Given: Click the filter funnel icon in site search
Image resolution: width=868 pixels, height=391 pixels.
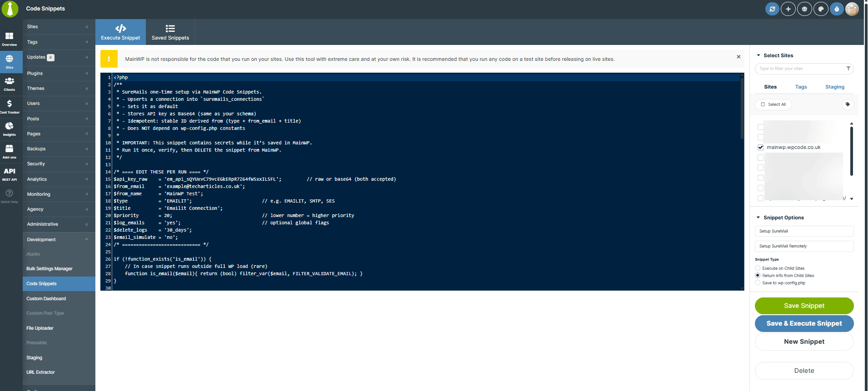Looking at the screenshot, I should [x=848, y=69].
